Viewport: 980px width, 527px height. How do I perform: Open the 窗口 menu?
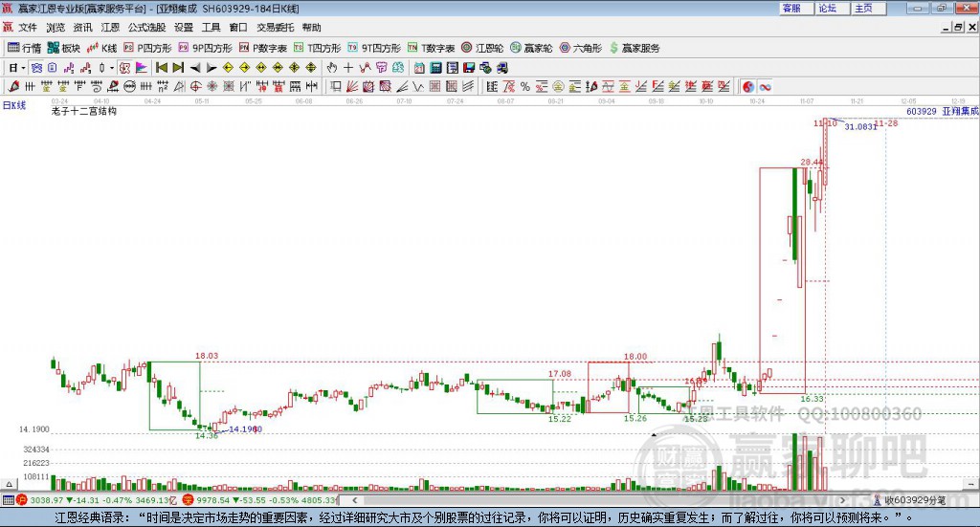coord(238,28)
